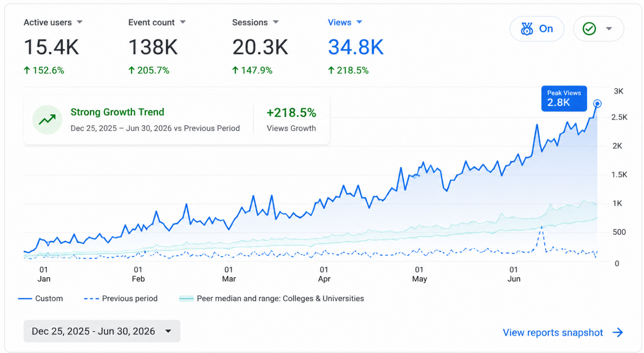Click the Previous period legend label

tap(130, 298)
